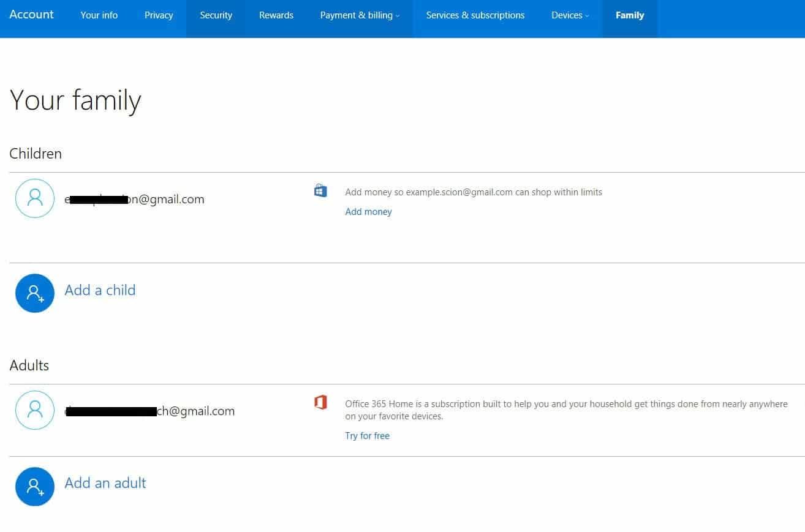
Task: Open the Rewards tab
Action: coord(276,15)
